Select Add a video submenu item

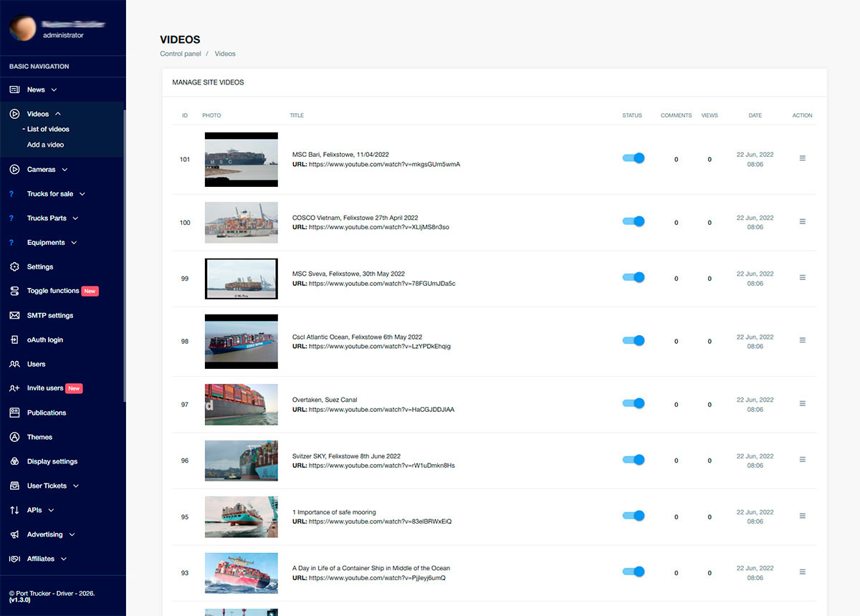[45, 145]
